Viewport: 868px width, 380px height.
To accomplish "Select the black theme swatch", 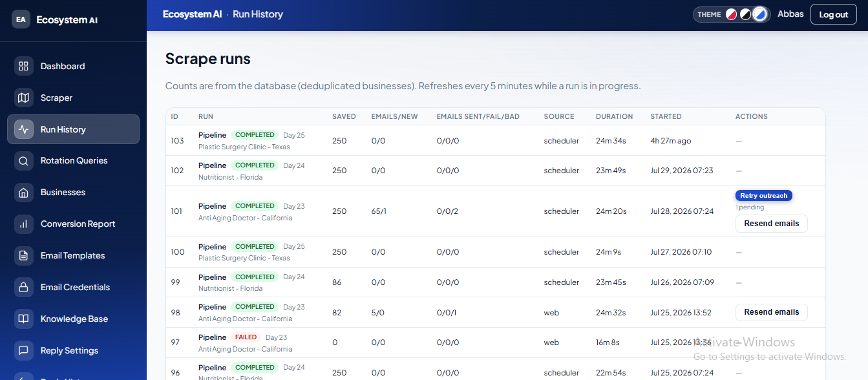I will tap(746, 14).
